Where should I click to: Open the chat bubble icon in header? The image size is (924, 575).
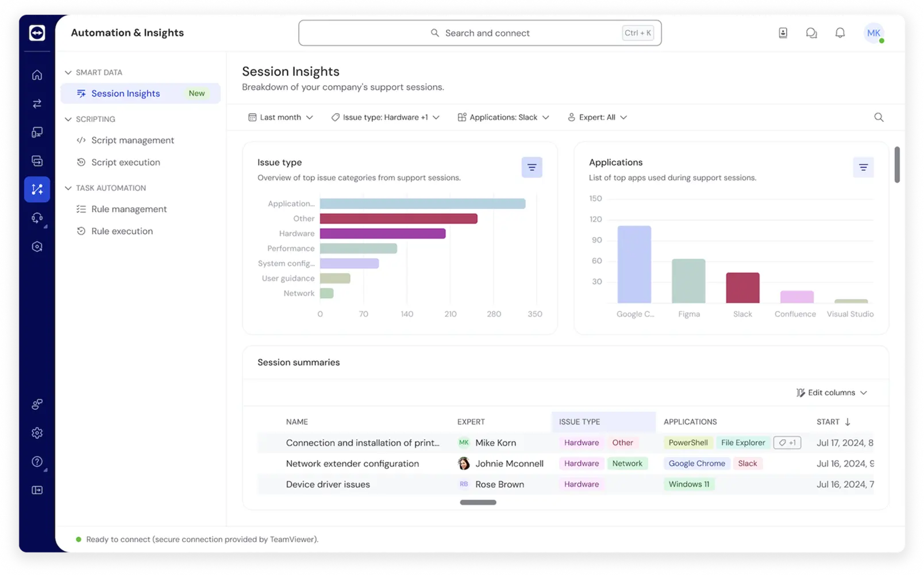[x=811, y=33]
